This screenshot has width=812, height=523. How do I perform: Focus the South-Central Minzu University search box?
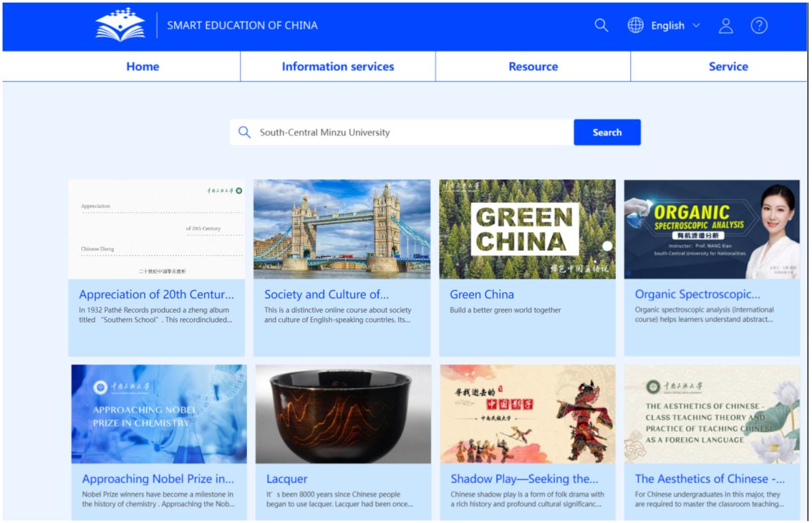[x=410, y=133]
